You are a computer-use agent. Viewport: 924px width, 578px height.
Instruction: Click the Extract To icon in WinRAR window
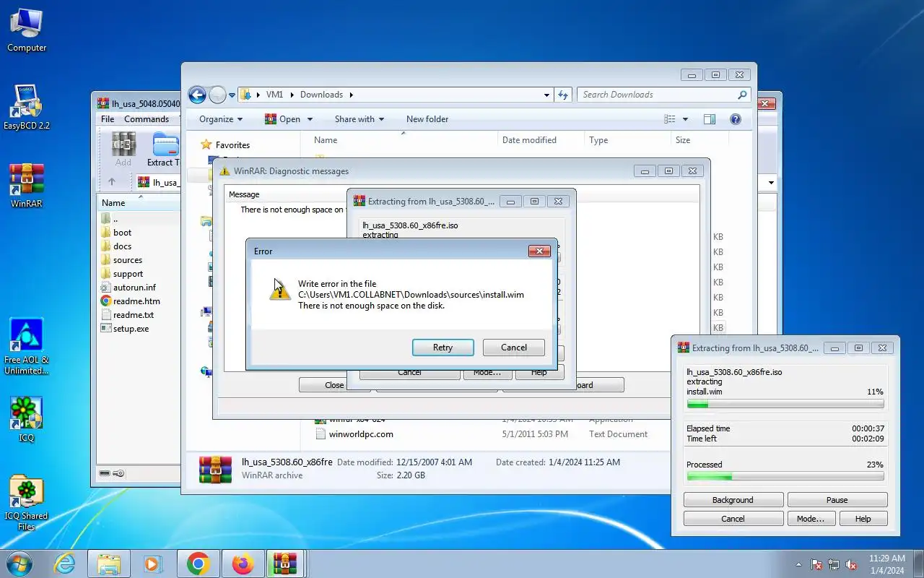(x=164, y=150)
